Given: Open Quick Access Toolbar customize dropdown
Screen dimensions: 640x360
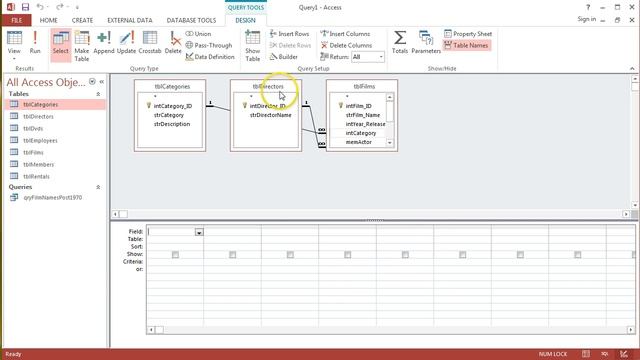Looking at the screenshot, I should pos(77,7).
